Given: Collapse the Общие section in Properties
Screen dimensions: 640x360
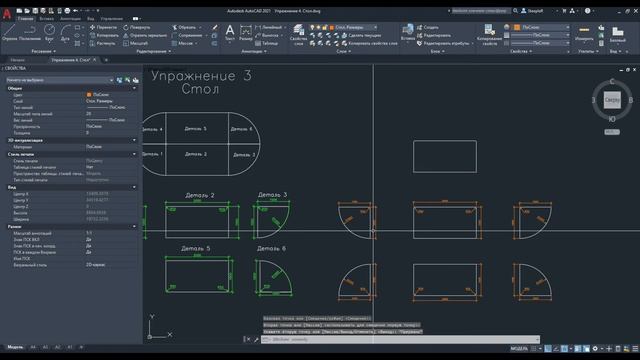Looking at the screenshot, I should coord(134,88).
